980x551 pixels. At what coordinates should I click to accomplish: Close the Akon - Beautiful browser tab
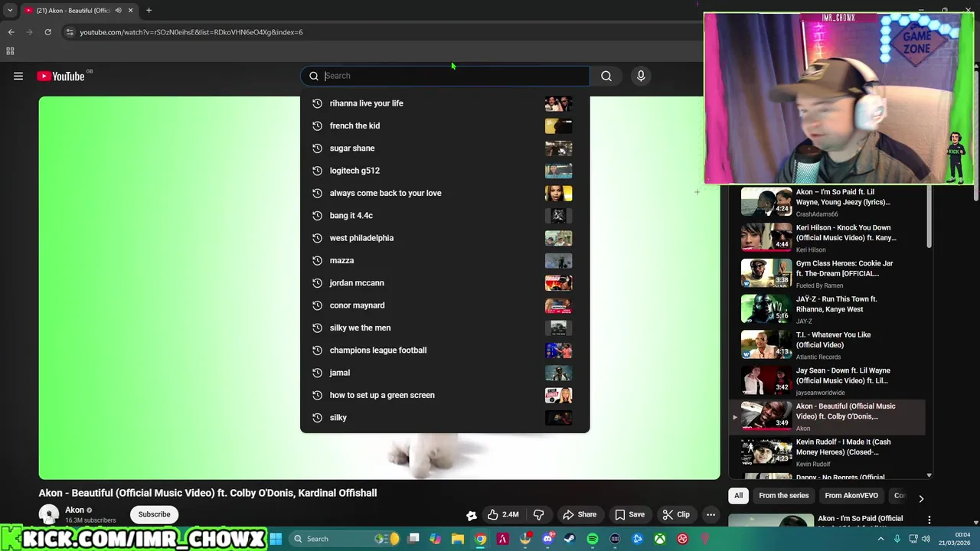(x=130, y=11)
